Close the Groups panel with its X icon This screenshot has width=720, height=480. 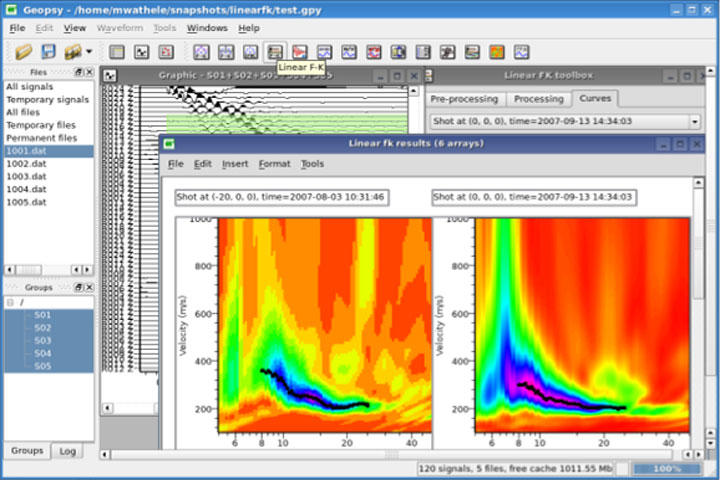[x=89, y=286]
